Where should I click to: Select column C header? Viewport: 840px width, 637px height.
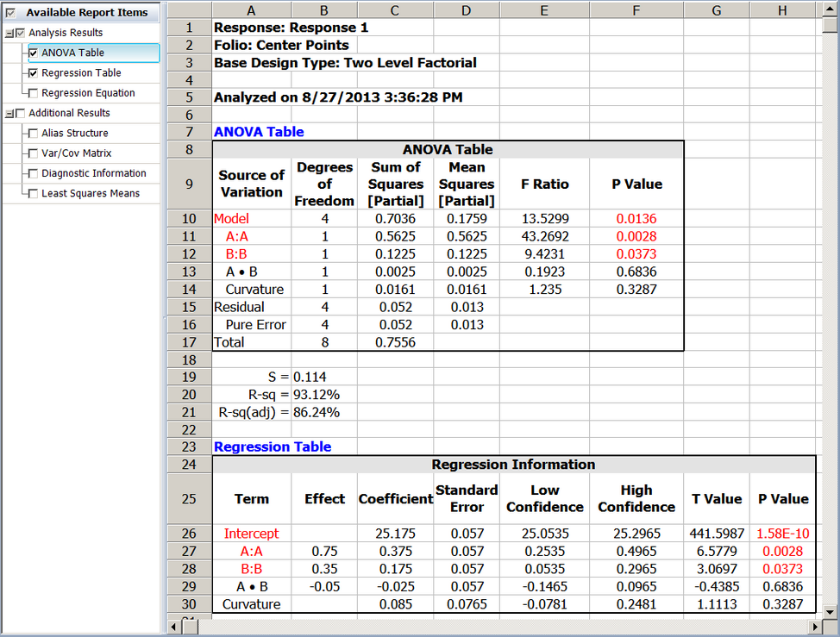[x=395, y=10]
